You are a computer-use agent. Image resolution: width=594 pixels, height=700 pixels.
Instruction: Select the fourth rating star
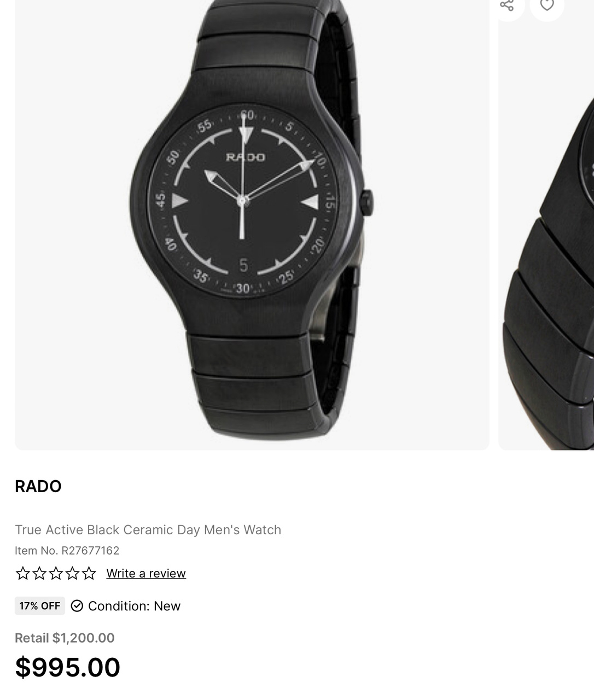[72, 573]
